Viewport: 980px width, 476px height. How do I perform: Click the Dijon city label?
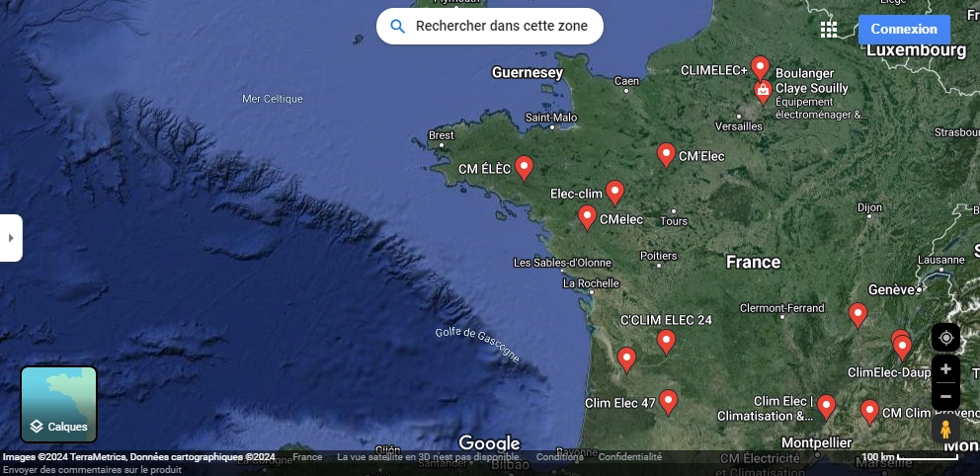coord(870,207)
